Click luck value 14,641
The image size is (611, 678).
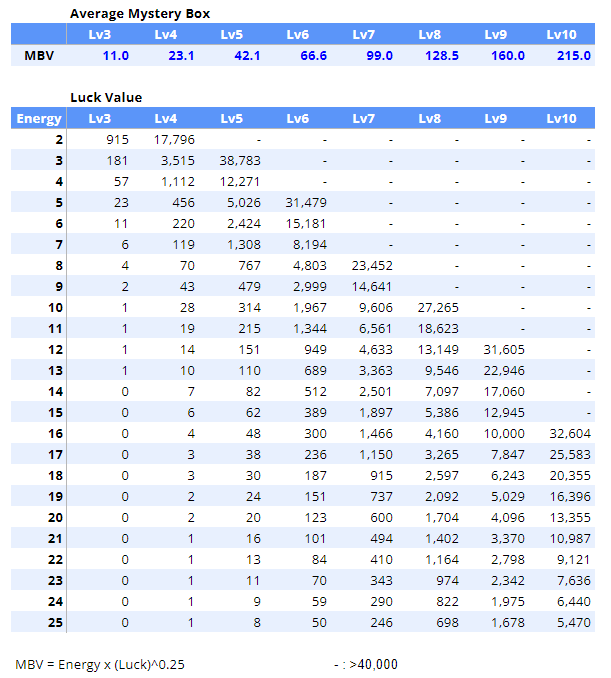pyautogui.click(x=371, y=287)
